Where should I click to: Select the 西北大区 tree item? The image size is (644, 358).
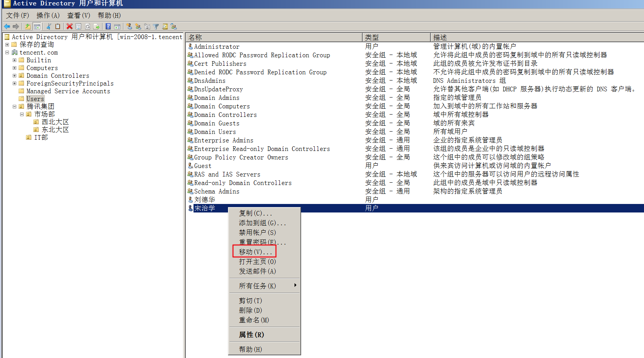point(55,122)
